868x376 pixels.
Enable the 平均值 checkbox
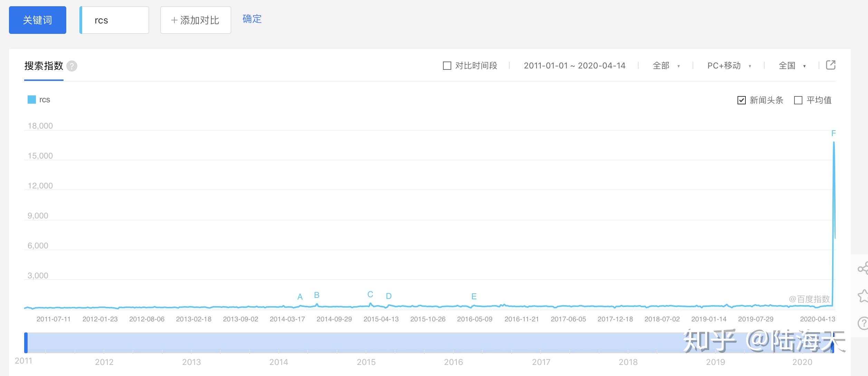coord(798,100)
